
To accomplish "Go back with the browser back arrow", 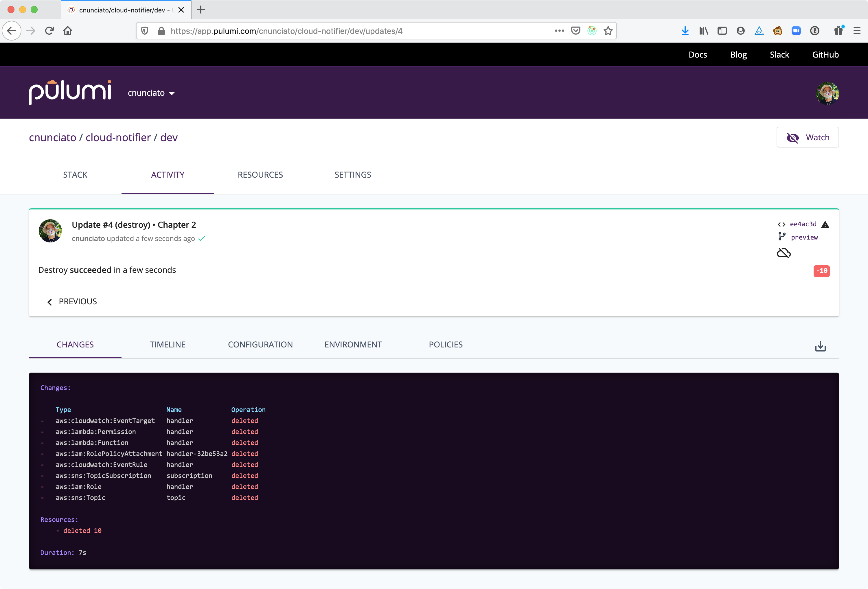I will 12,31.
